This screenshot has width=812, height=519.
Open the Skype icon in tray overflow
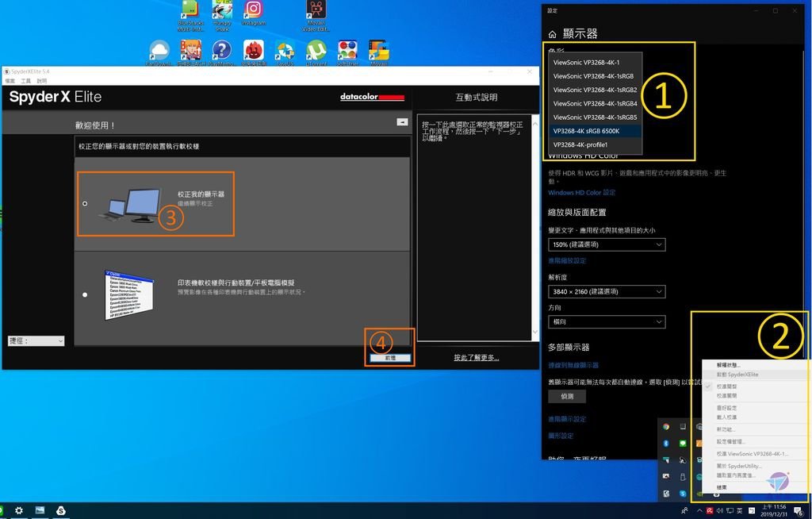(683, 493)
